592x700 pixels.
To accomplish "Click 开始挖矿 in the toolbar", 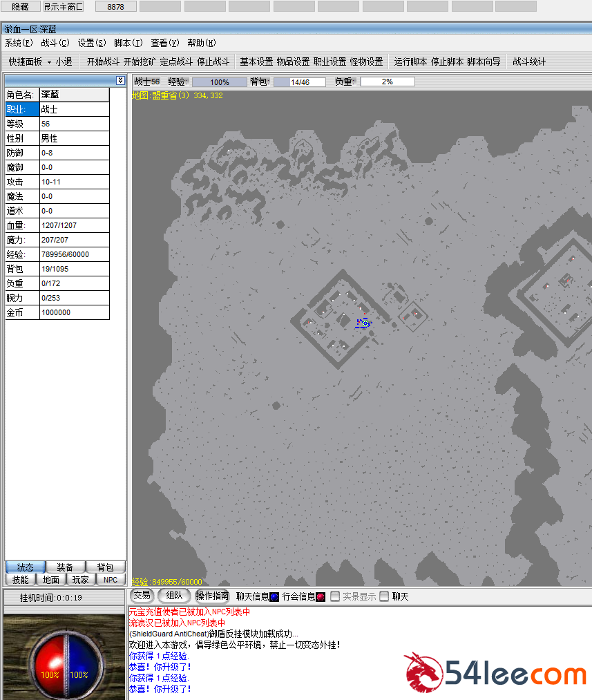I will (x=140, y=62).
